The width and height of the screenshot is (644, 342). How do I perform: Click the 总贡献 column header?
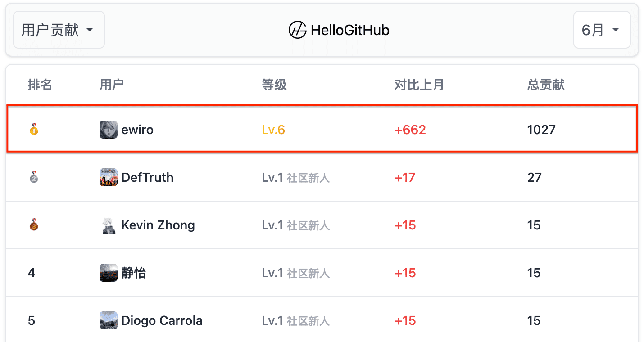546,85
